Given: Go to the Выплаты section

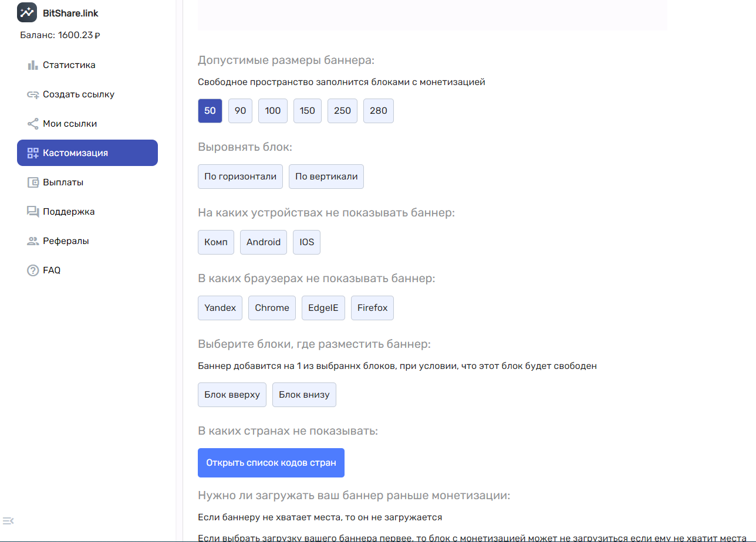Looking at the screenshot, I should click(x=63, y=182).
